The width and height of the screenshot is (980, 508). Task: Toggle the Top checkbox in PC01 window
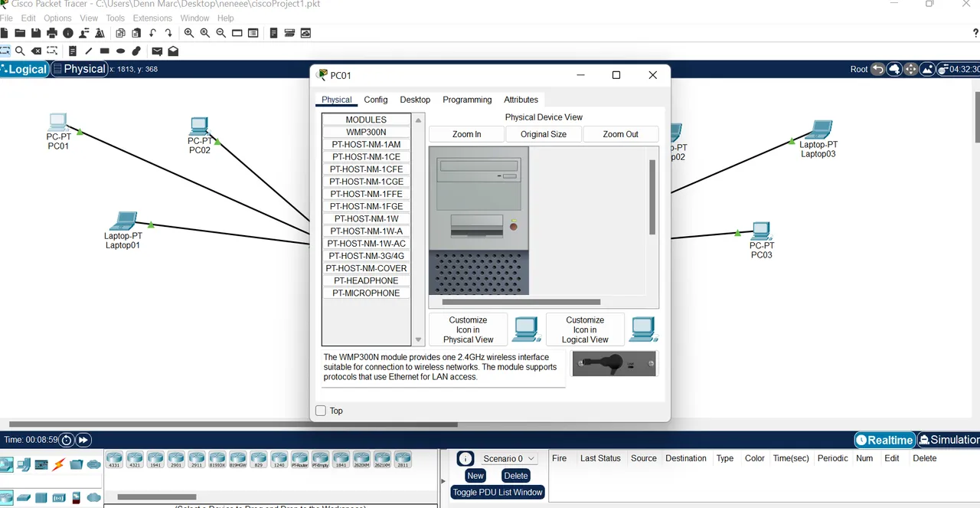click(x=321, y=411)
